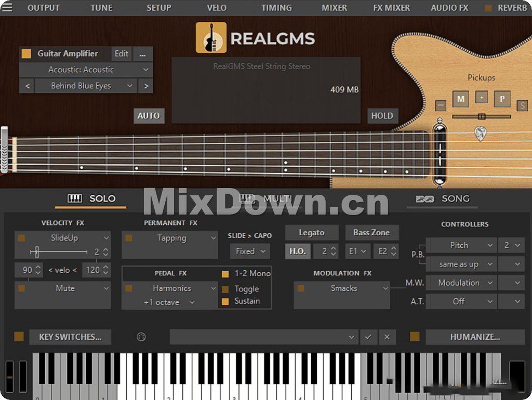
Task: Open the OUTPUT menu
Action: coord(44,8)
